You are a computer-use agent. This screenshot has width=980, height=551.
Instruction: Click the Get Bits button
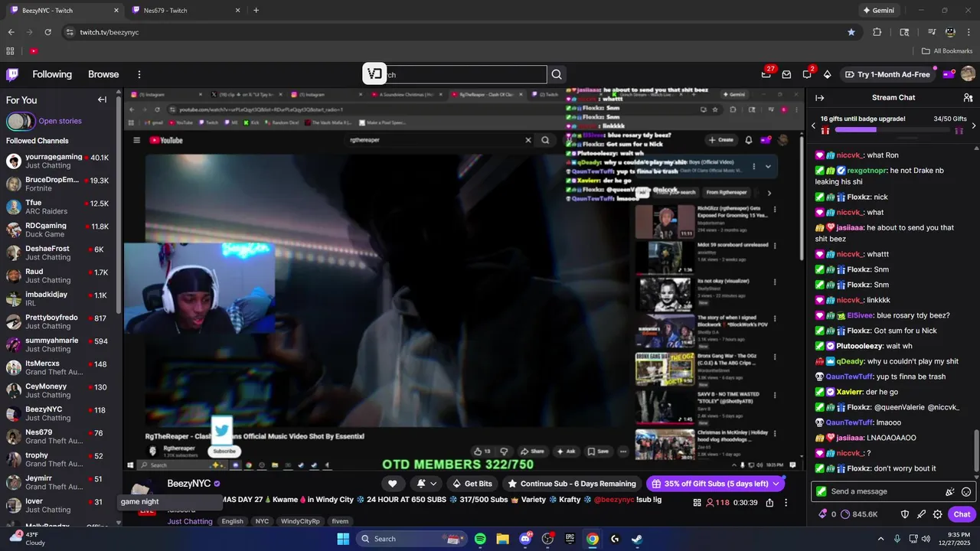tap(474, 484)
